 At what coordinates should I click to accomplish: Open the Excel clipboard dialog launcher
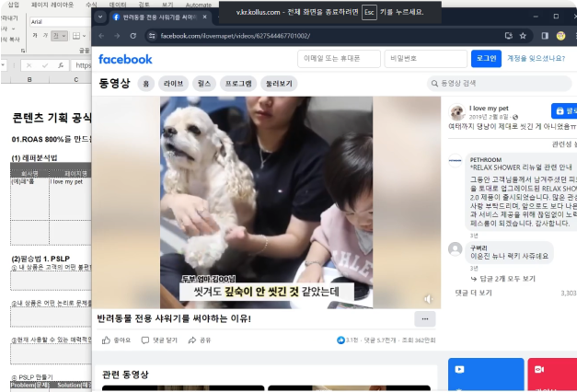pyautogui.click(x=23, y=51)
